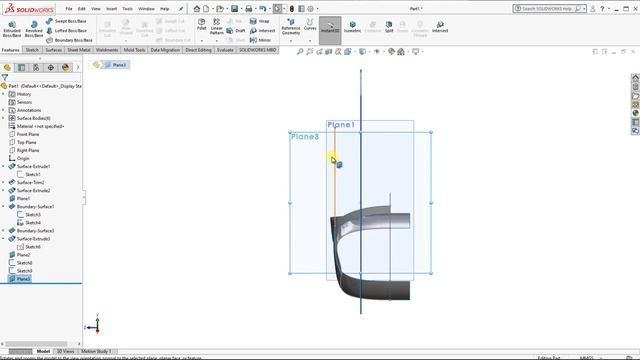
Task: Undo the last action
Action: click(263, 9)
